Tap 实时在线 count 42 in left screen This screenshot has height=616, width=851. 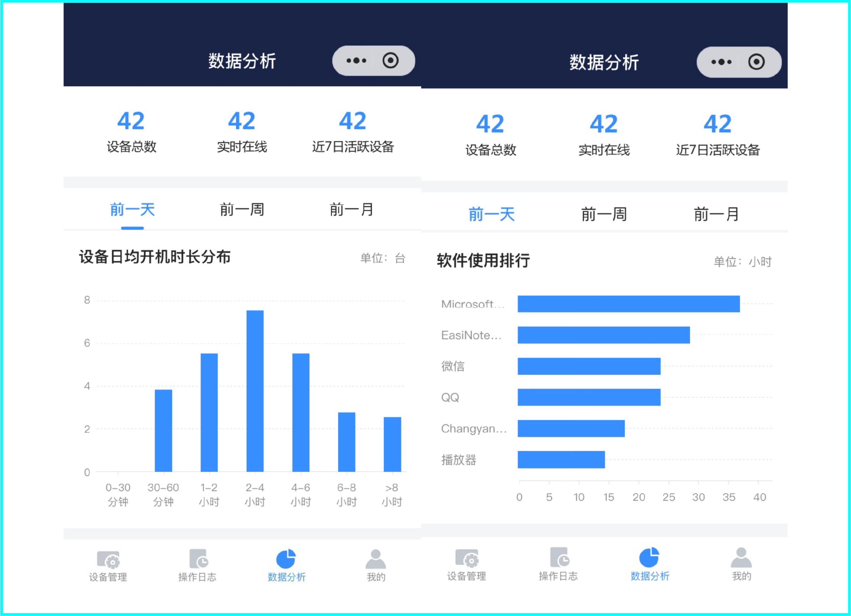point(242,120)
